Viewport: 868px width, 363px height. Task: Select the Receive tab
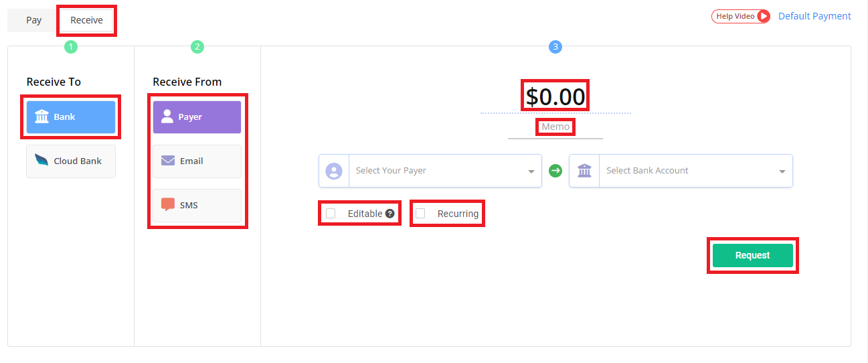pyautogui.click(x=86, y=20)
